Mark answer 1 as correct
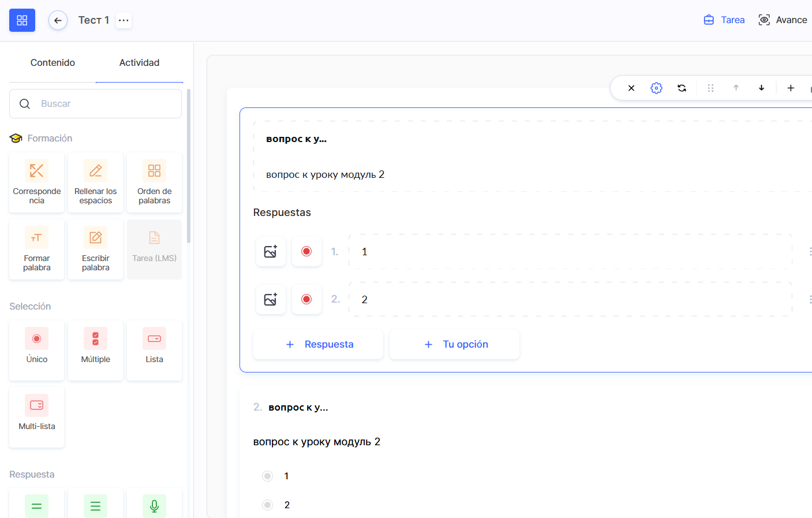 pos(306,252)
